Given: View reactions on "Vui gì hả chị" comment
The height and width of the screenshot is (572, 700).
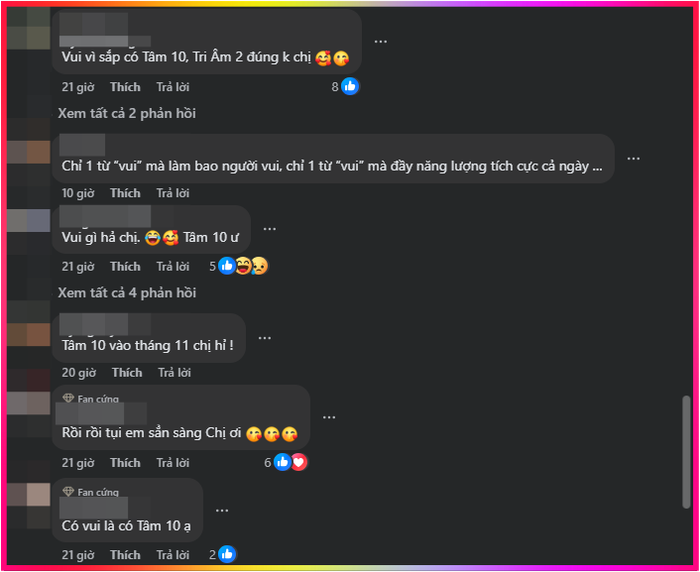Looking at the screenshot, I should [x=239, y=267].
